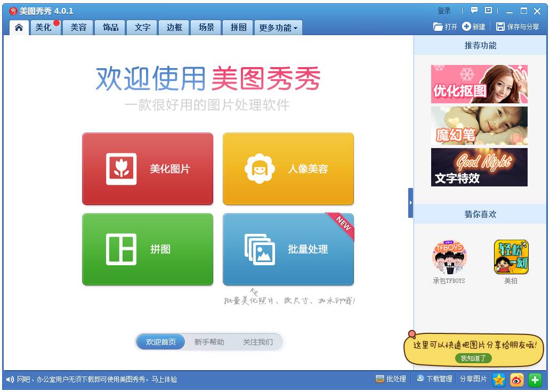
Task: Dismiss tip with 我知道了 button
Action: (x=473, y=358)
